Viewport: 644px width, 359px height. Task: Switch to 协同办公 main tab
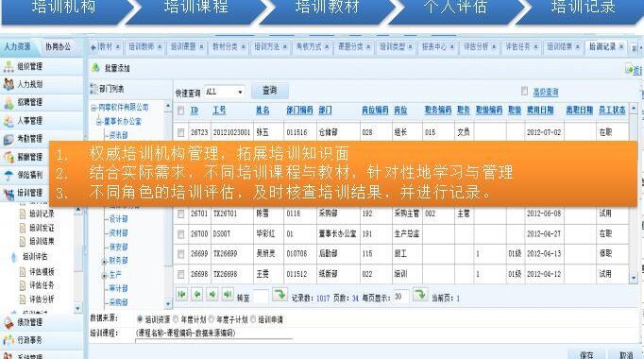(x=58, y=46)
